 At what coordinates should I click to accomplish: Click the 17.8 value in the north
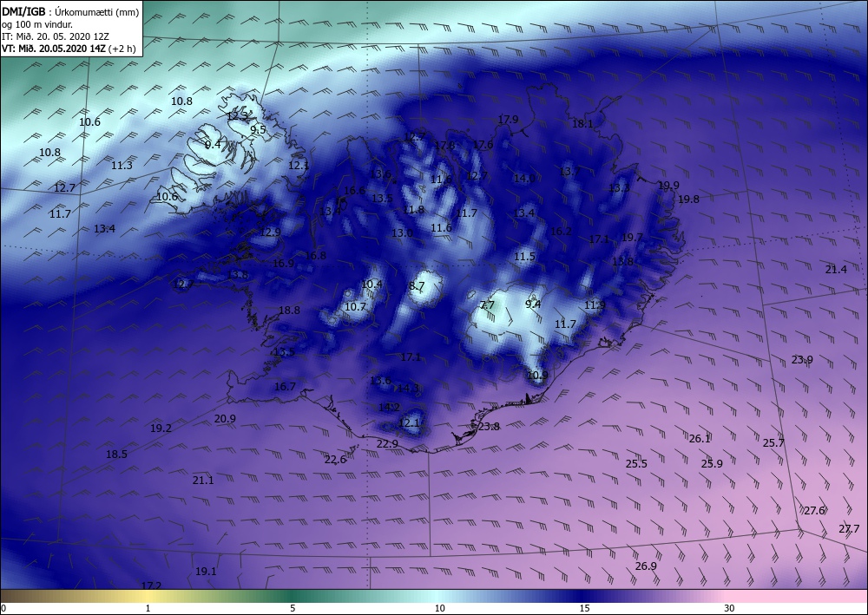click(x=444, y=146)
